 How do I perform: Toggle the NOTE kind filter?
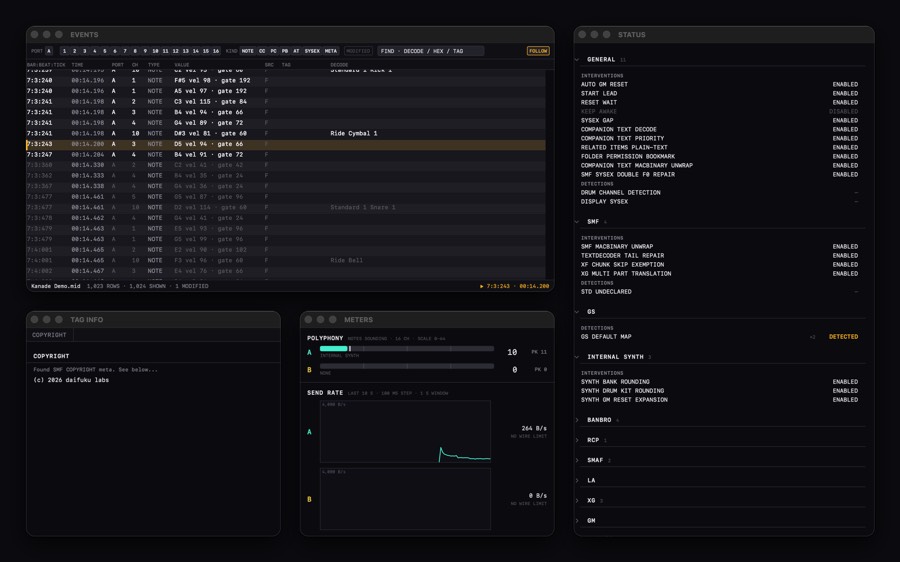[x=247, y=51]
